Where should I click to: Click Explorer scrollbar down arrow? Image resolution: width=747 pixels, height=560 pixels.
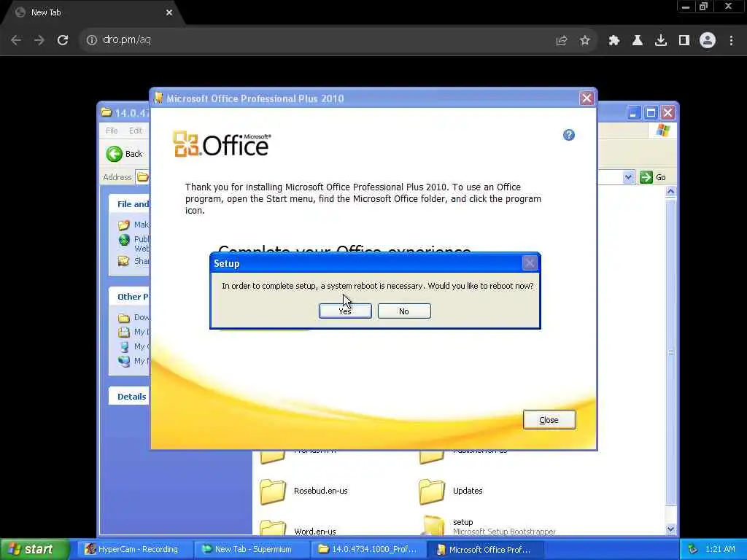point(671,529)
